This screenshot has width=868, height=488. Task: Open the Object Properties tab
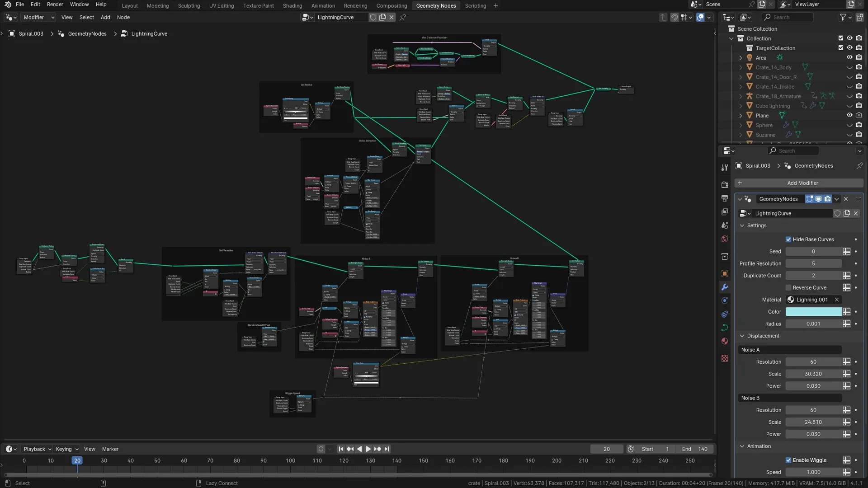point(725,273)
